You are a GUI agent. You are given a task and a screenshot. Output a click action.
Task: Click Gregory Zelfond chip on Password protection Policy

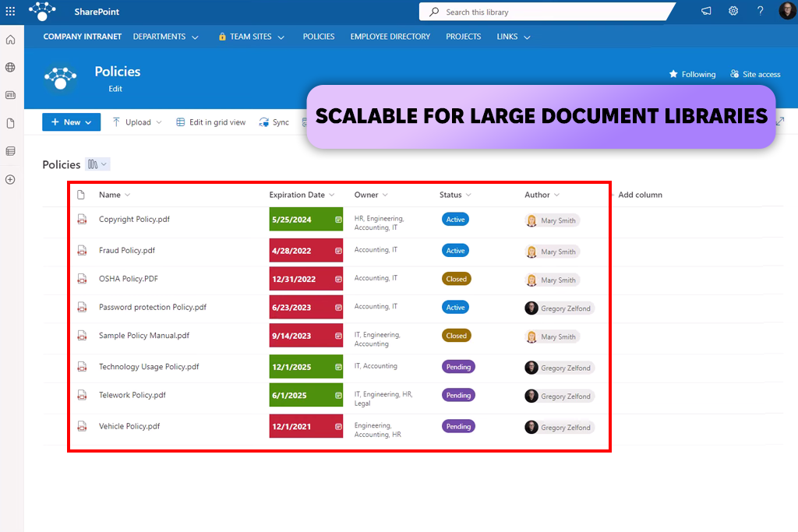[559, 308]
